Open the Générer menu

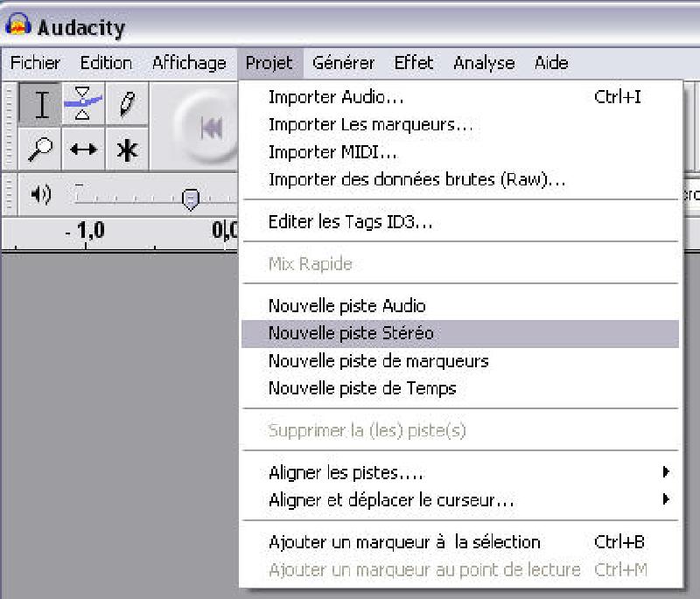(x=343, y=63)
